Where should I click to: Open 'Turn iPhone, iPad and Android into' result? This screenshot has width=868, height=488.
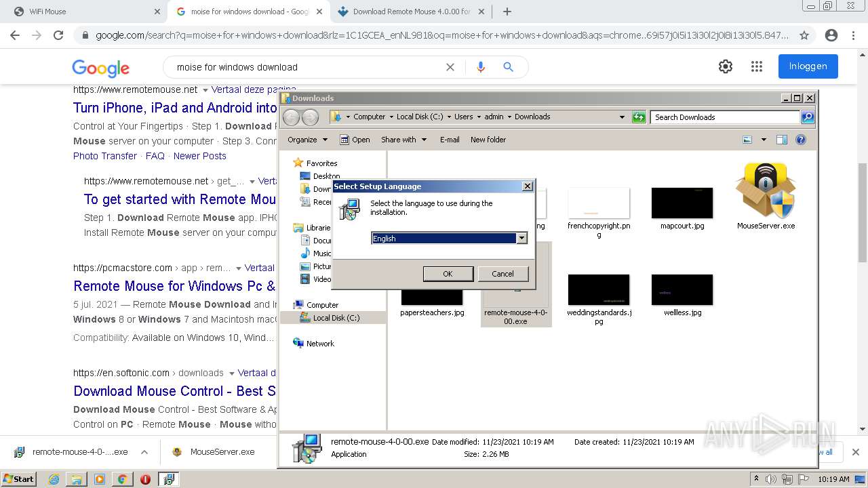[x=175, y=108]
